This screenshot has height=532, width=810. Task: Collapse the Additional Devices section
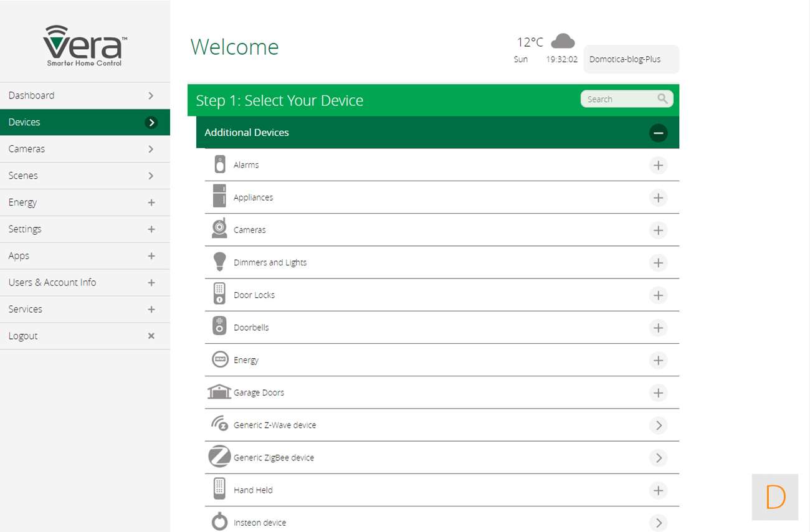point(658,133)
